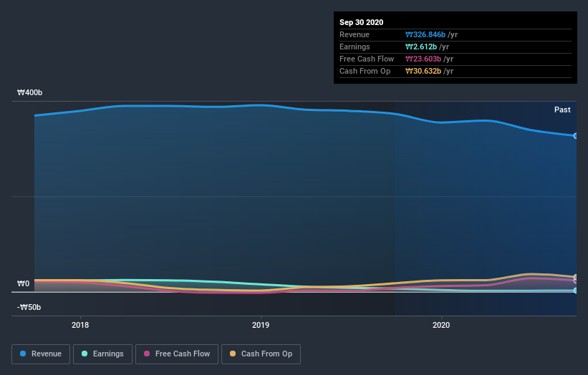Toggle the Free Cash Flow legend button
The width and height of the screenshot is (588, 375).
pyautogui.click(x=177, y=354)
